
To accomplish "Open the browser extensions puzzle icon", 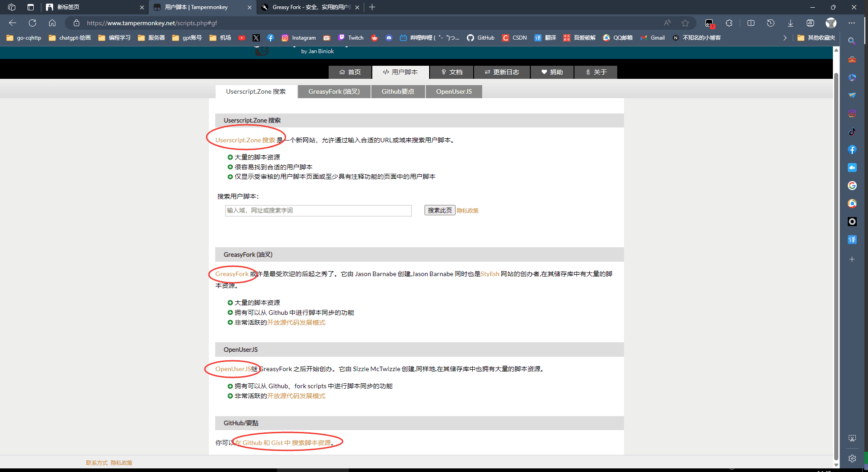I will (729, 23).
